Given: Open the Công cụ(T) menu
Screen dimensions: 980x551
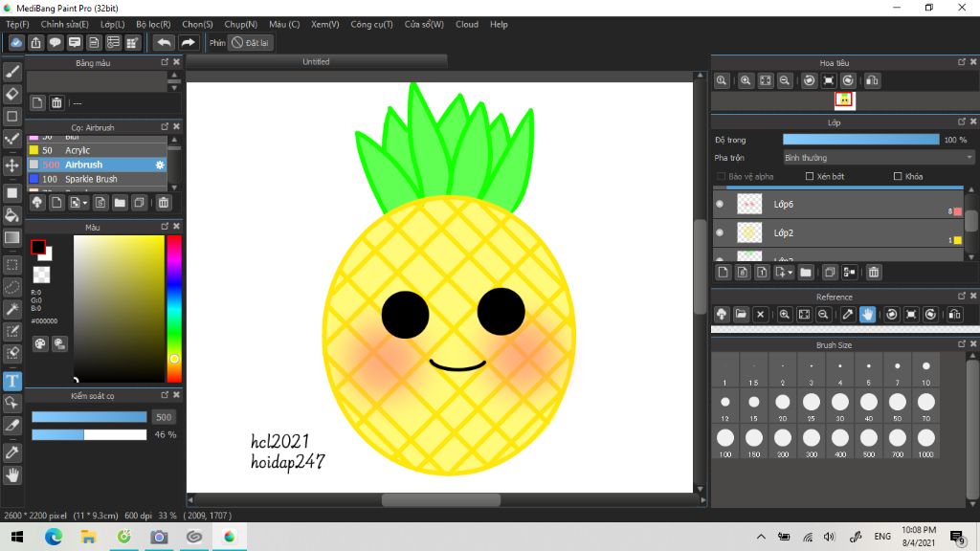Looking at the screenshot, I should [x=371, y=24].
